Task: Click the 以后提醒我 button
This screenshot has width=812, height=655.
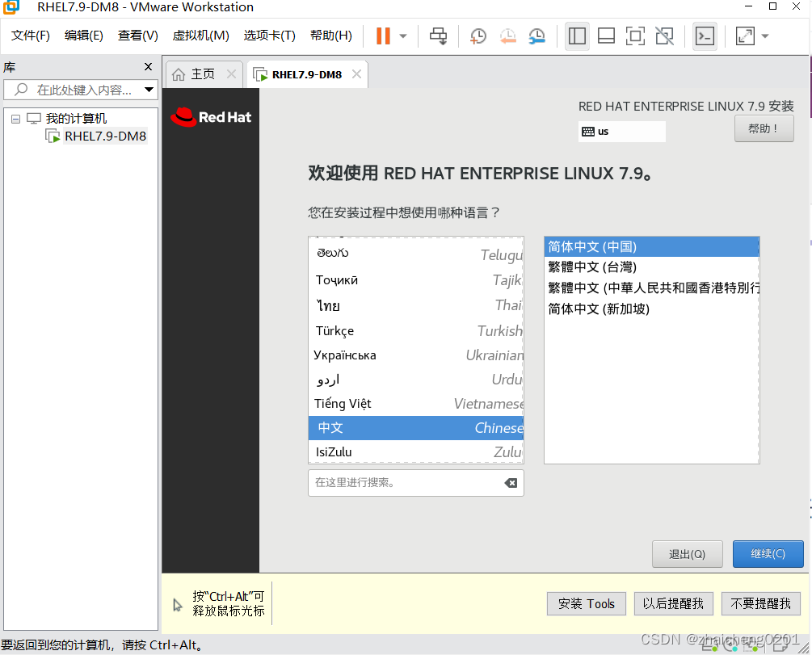Action: 673,604
